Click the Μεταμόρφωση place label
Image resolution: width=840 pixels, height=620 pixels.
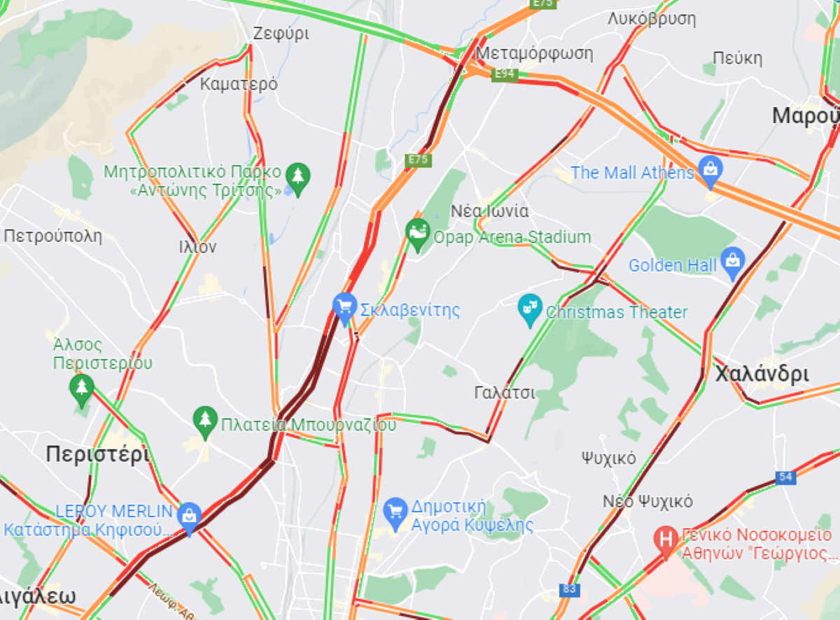[533, 53]
